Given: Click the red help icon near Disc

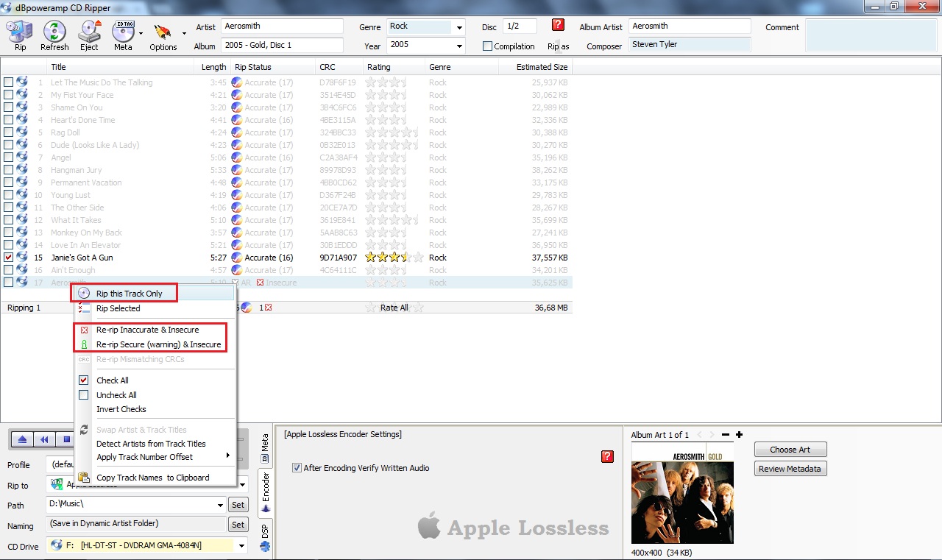Looking at the screenshot, I should (558, 25).
